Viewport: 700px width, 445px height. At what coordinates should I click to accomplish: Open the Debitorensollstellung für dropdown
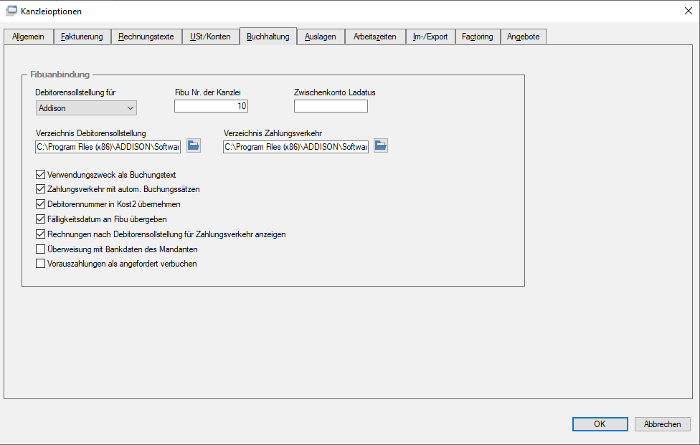click(86, 108)
